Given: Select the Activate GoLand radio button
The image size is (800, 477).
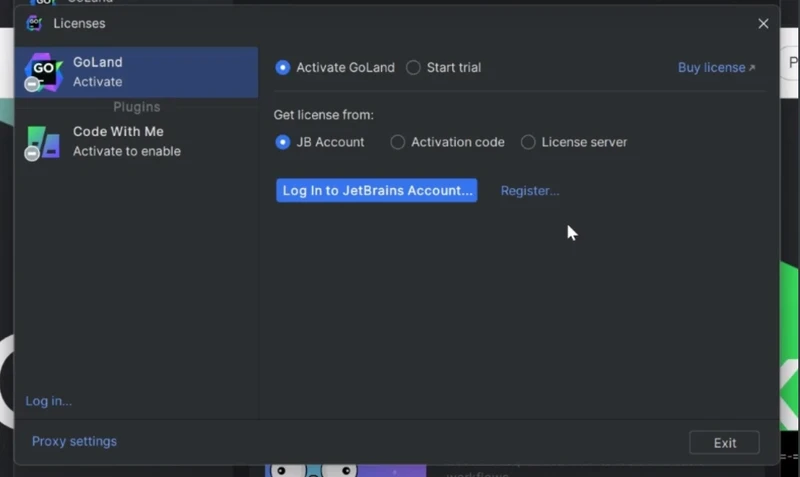Looking at the screenshot, I should pyautogui.click(x=283, y=68).
